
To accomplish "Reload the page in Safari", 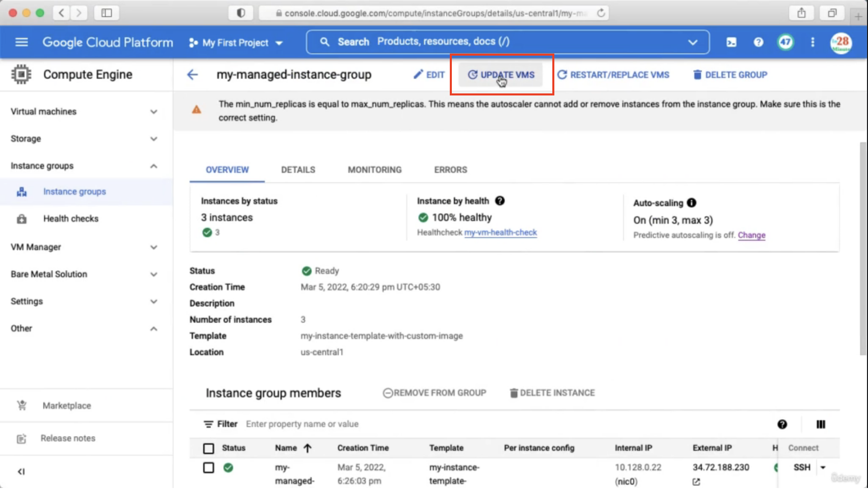I will (601, 13).
